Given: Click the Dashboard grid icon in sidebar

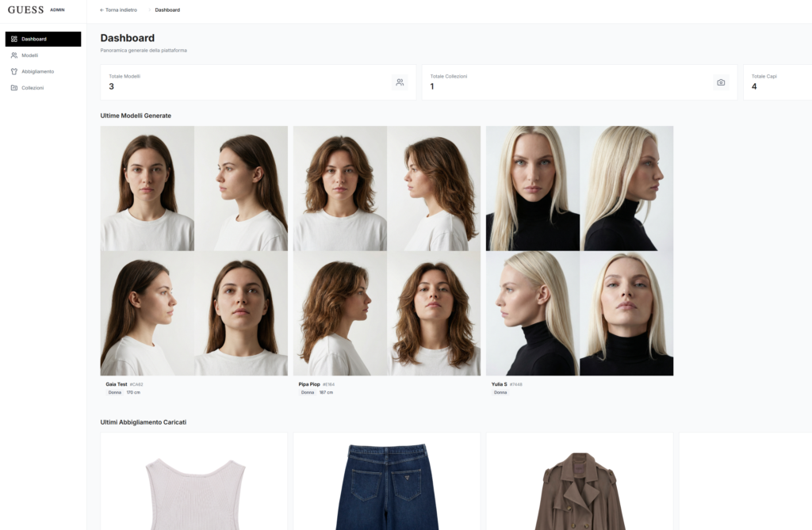Looking at the screenshot, I should [x=14, y=39].
